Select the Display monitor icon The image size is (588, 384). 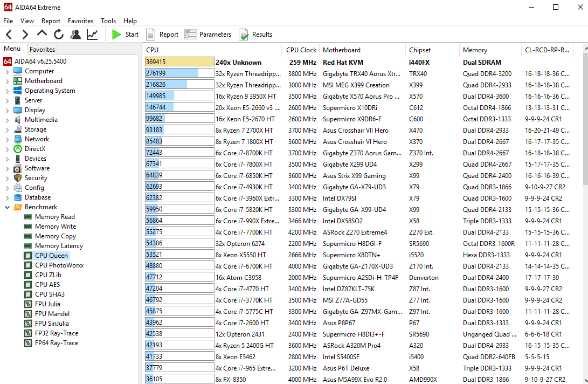18,110
